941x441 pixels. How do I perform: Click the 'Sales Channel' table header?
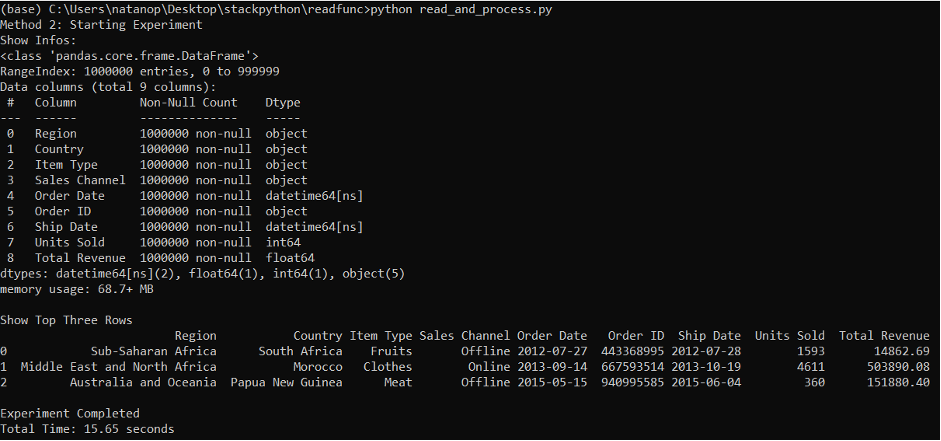tap(464, 336)
